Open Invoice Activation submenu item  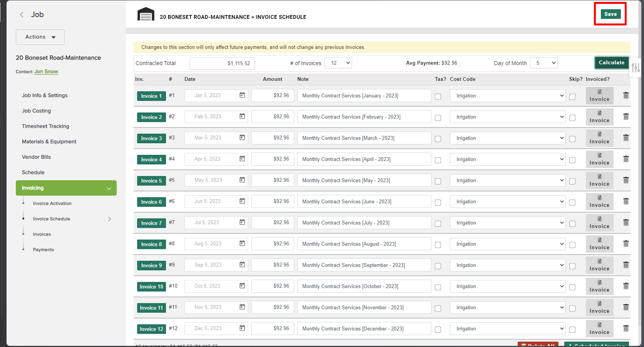(x=52, y=203)
